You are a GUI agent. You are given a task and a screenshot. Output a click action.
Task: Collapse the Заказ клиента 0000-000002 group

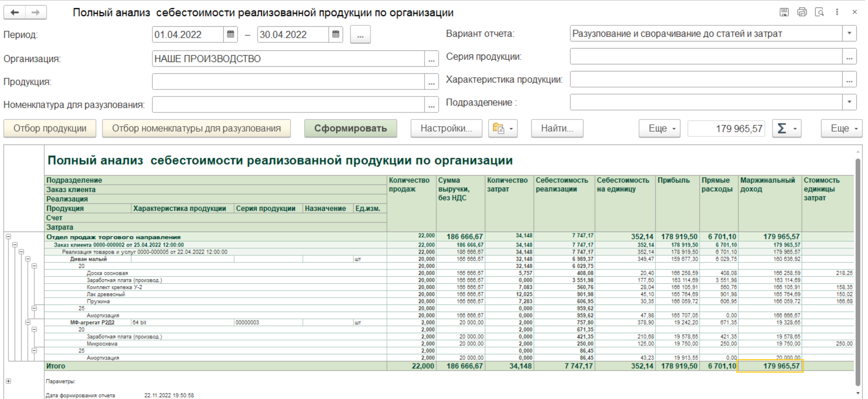[x=15, y=245]
